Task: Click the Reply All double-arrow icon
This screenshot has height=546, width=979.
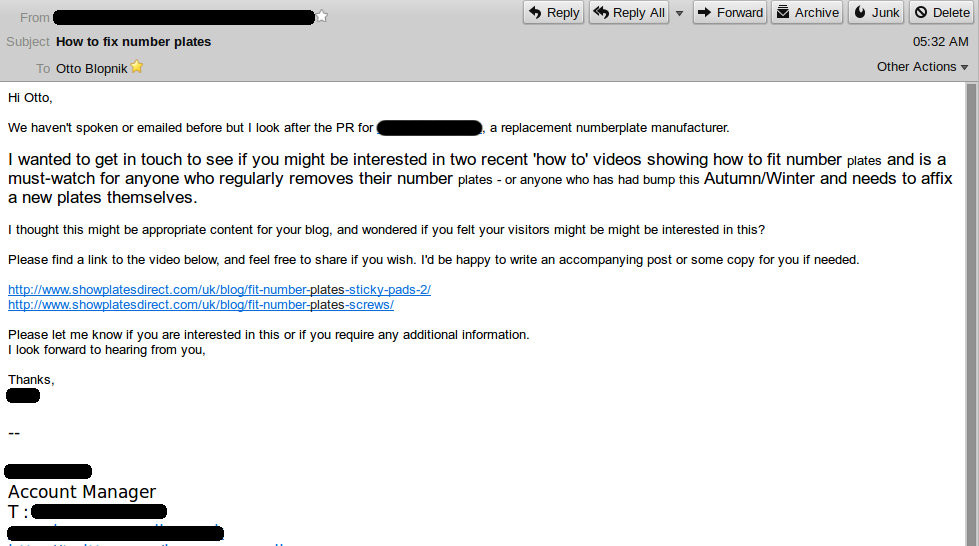Action: (x=601, y=12)
